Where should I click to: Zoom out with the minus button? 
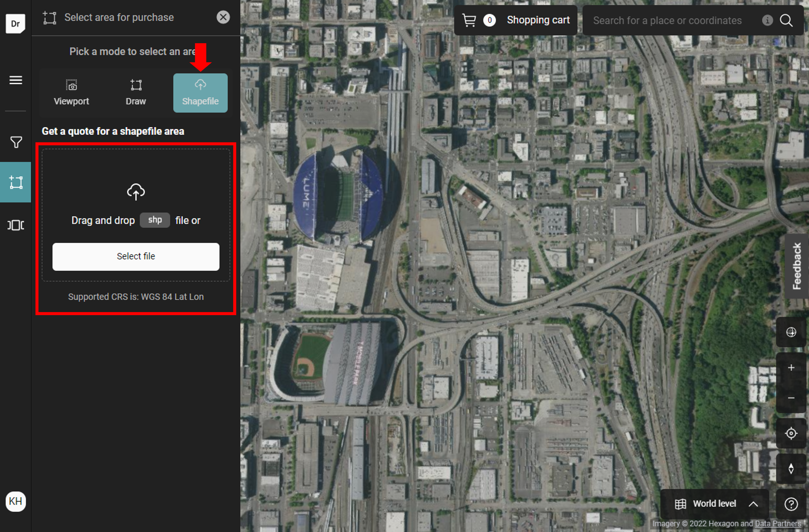pos(791,398)
